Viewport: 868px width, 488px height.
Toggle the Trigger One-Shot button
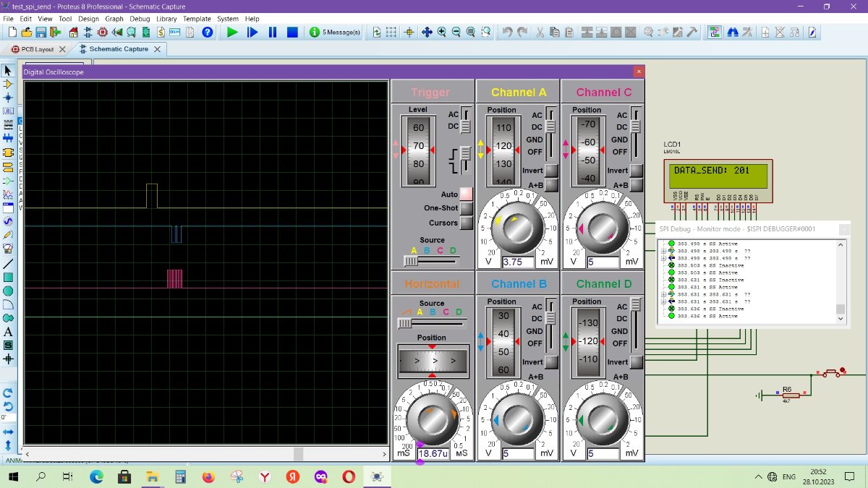point(466,208)
